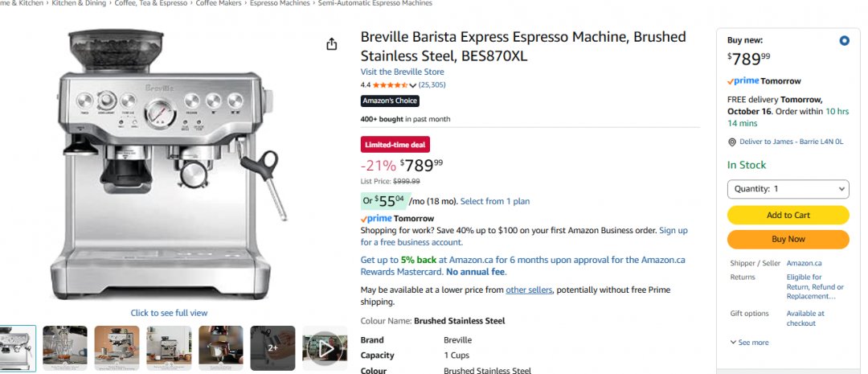The image size is (868, 374).
Task: Click the Prime logo in buy box
Action: pos(743,81)
